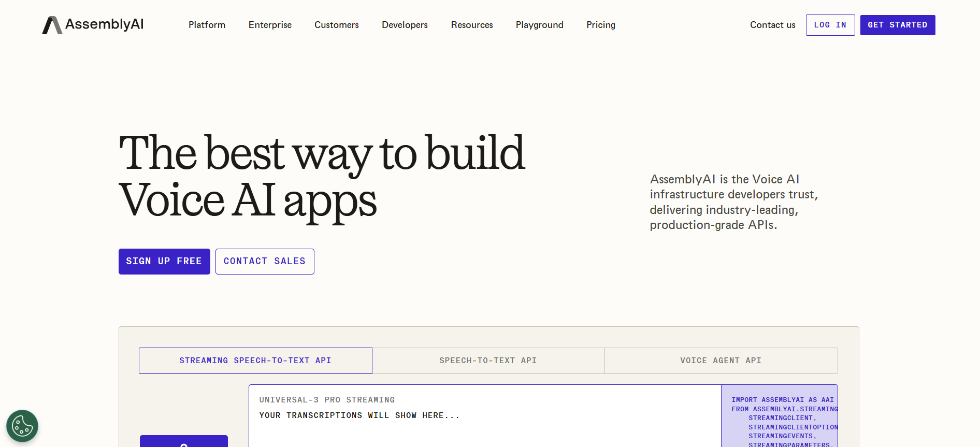Click the 'Universal-3 Pro Streaming' label
The width and height of the screenshot is (980, 447).
tap(327, 400)
